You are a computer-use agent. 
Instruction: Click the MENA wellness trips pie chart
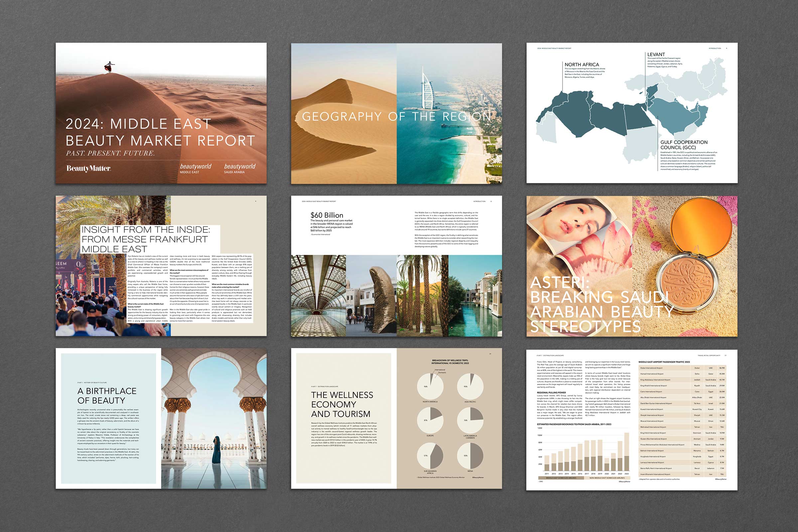click(x=470, y=456)
